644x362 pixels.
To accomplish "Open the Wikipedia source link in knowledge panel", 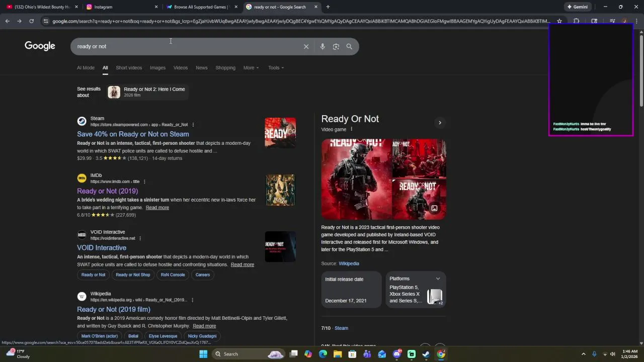I will pos(349,263).
